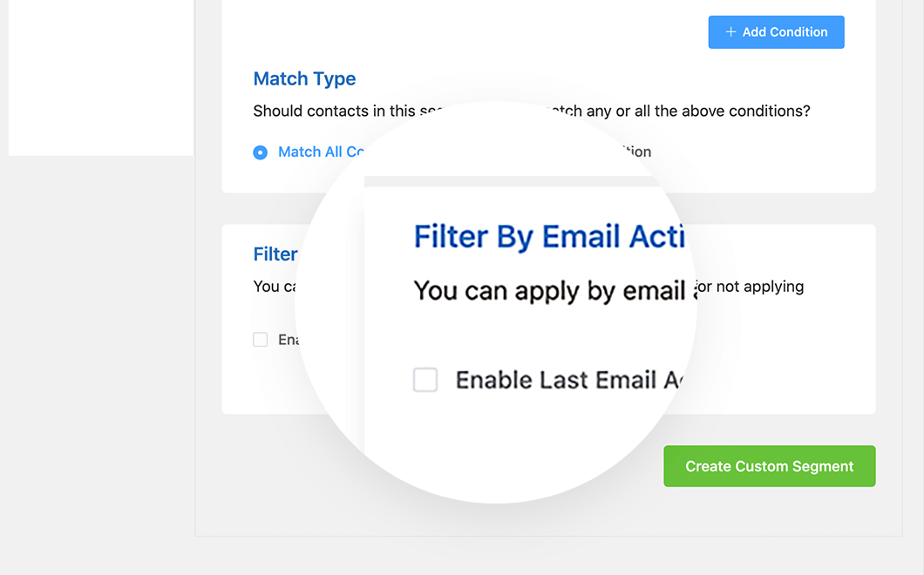Click the blue Match Type heading
The image size is (924, 575).
click(x=304, y=78)
